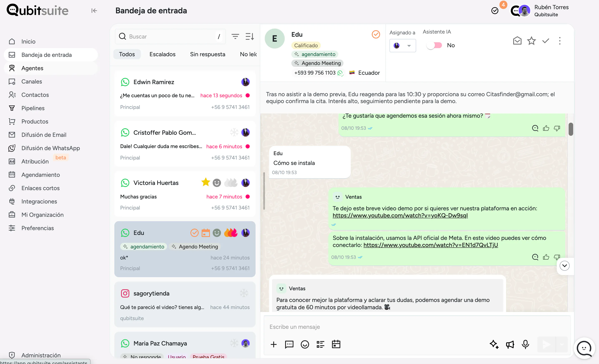
Task: Go to Difusión de WhatsApp
Action: pyautogui.click(x=51, y=148)
